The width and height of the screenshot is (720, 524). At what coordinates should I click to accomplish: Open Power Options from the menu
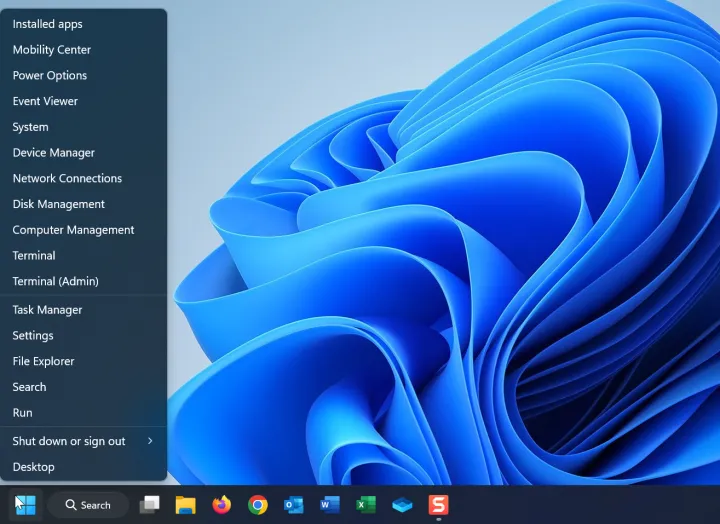[x=49, y=75]
